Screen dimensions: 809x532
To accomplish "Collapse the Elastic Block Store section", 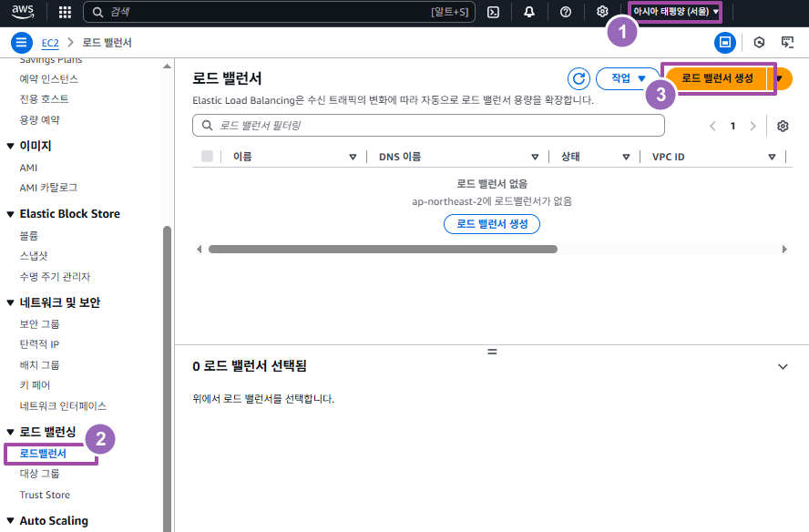I will 10,214.
